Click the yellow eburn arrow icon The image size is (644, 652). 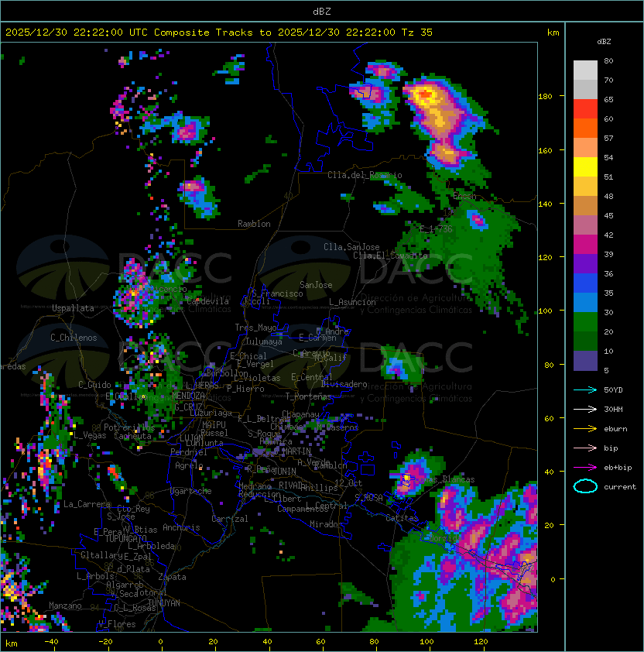point(585,429)
